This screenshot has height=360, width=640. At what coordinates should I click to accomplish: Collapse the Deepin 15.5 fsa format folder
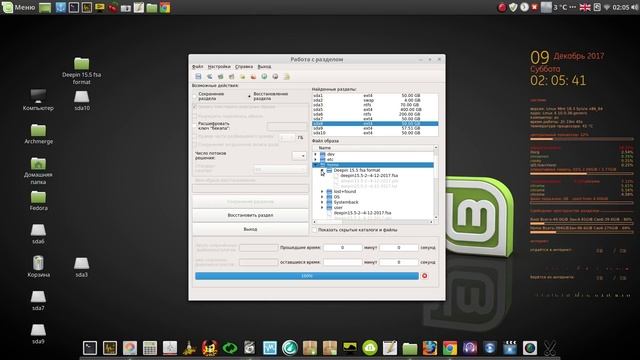322,170
